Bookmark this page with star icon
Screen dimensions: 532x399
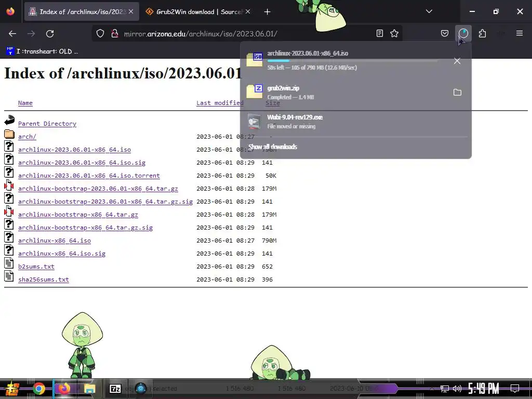click(x=394, y=33)
